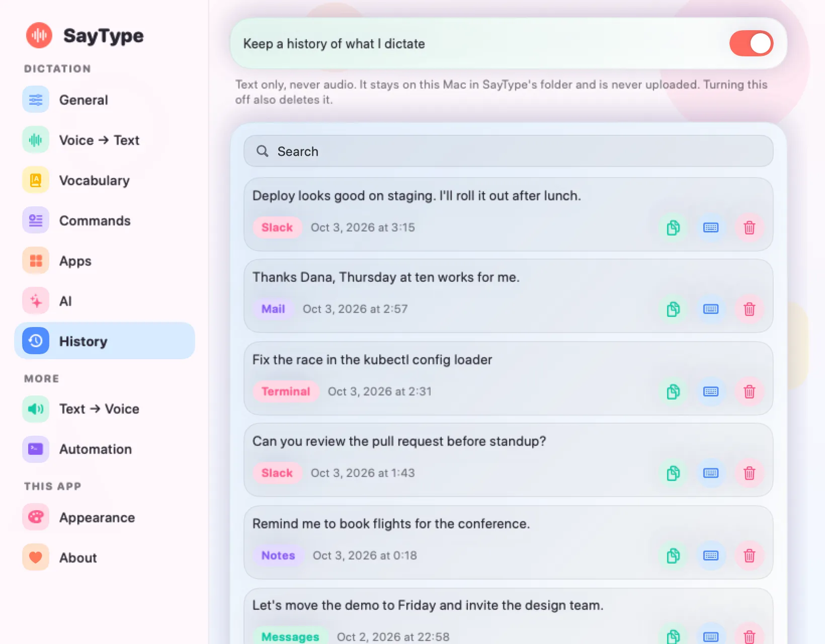Image resolution: width=825 pixels, height=644 pixels.
Task: Open the Text → Voice section
Action: pos(105,409)
